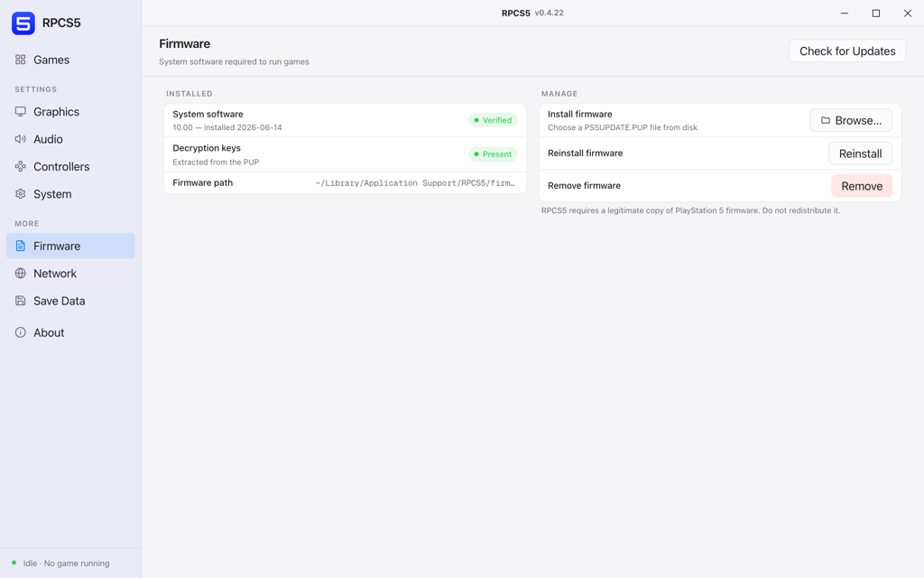This screenshot has height=578, width=924.
Task: Click the firmware path value text
Action: point(415,182)
